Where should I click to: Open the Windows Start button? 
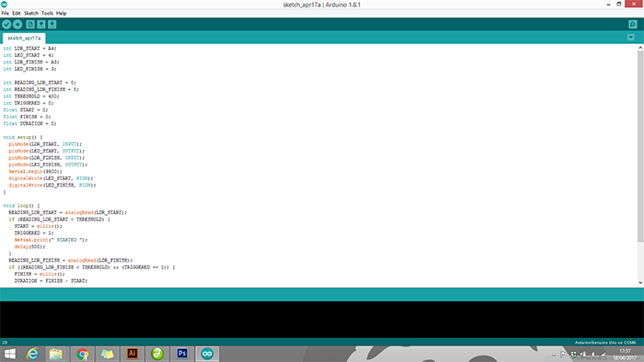click(9, 354)
